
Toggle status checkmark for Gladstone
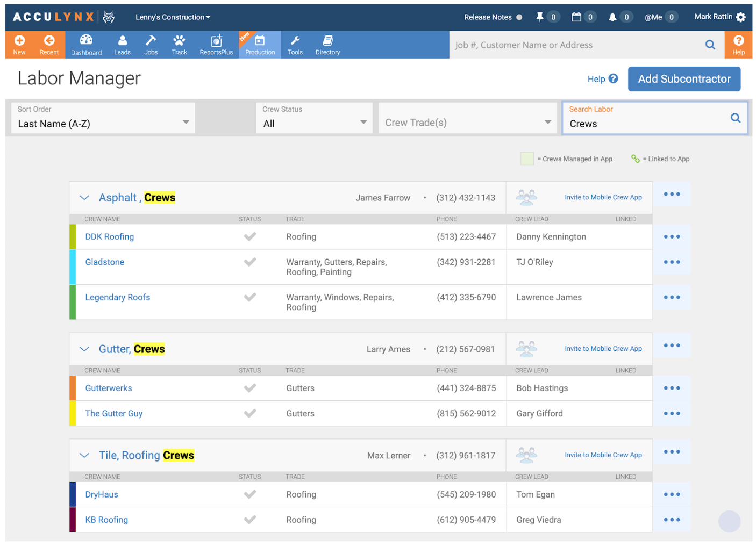[x=250, y=262]
